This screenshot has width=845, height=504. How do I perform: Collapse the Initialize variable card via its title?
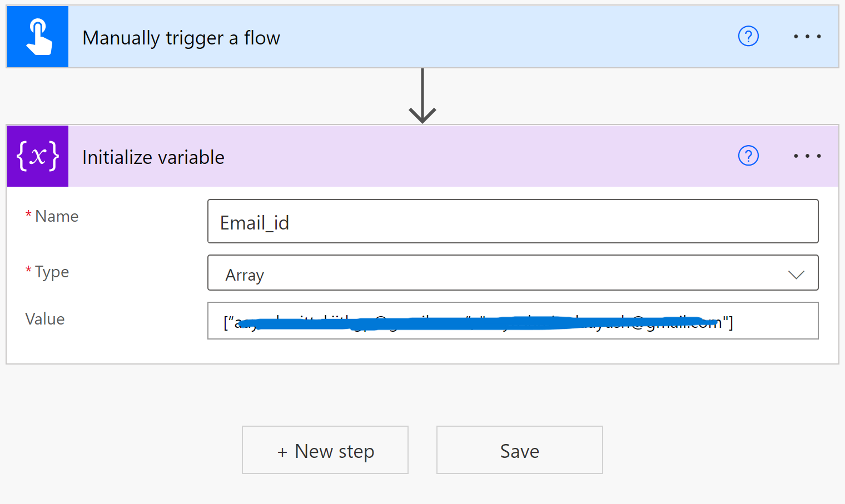[153, 157]
